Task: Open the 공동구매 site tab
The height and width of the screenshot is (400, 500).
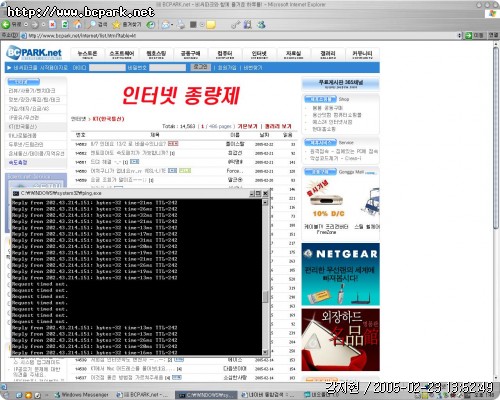Action: tap(190, 54)
